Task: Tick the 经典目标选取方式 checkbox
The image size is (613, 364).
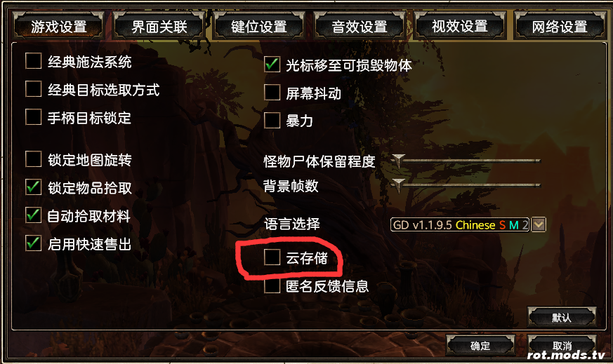Action: coord(33,89)
